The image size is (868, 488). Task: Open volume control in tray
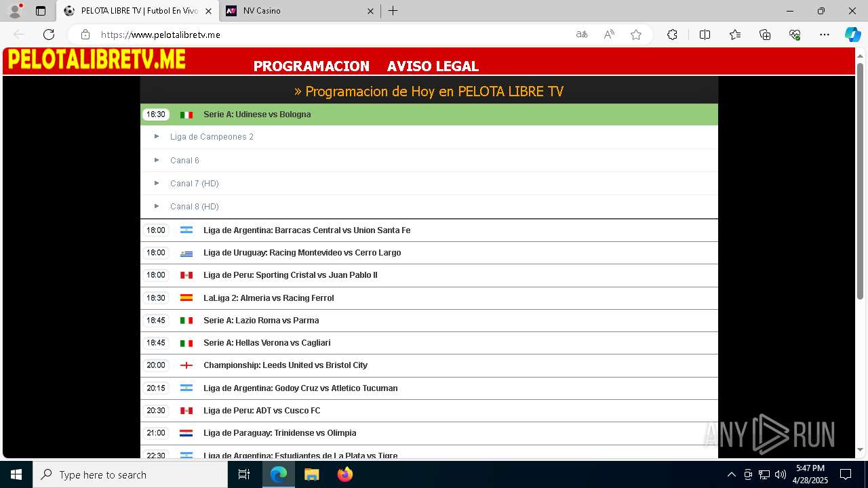click(781, 474)
